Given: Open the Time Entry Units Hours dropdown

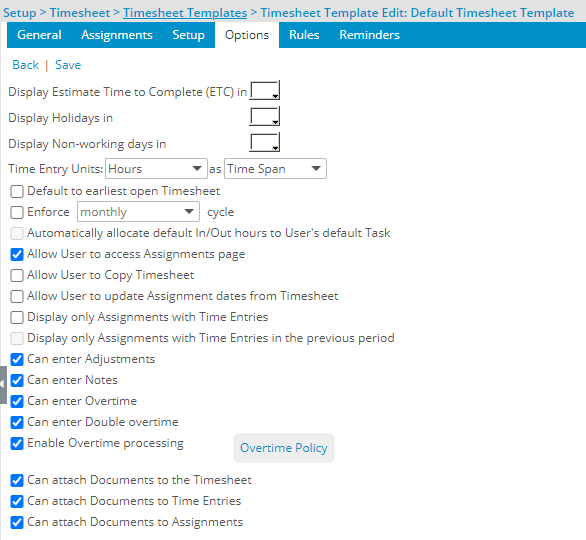Looking at the screenshot, I should coord(156,169).
